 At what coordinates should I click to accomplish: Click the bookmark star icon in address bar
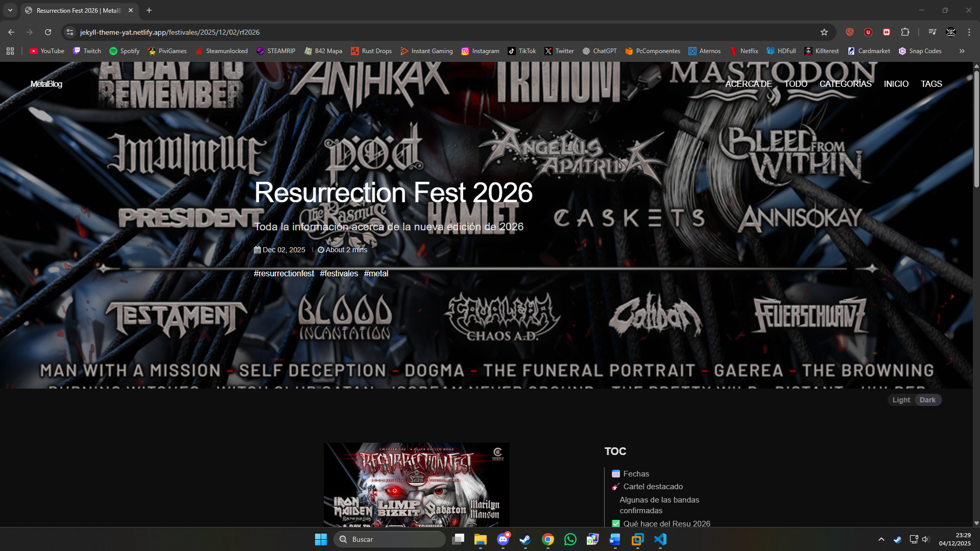[x=824, y=32]
